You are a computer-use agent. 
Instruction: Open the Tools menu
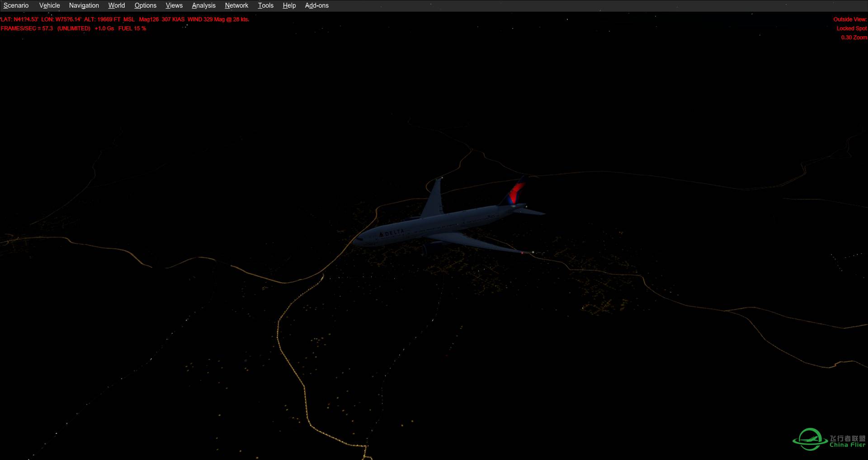click(x=265, y=5)
